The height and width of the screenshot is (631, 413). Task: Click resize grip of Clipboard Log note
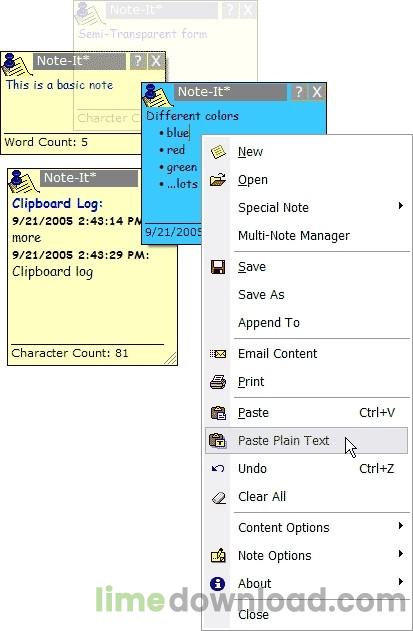point(171,358)
